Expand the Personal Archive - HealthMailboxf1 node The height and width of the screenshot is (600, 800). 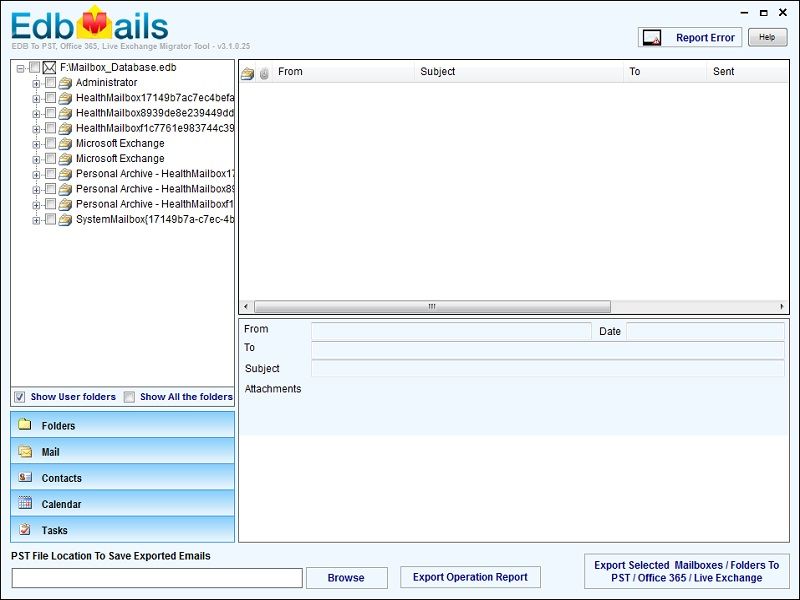tap(36, 205)
